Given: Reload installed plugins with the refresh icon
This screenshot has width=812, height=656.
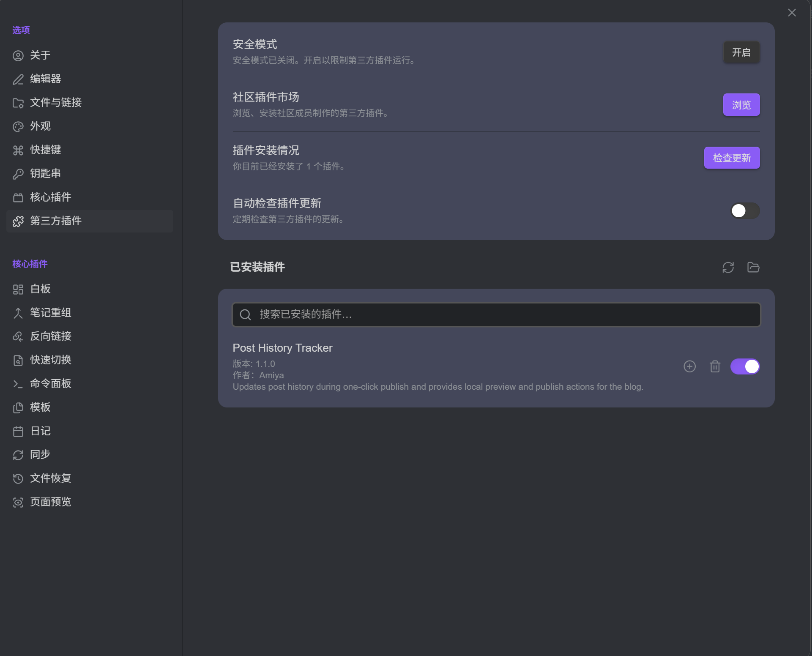Looking at the screenshot, I should [728, 268].
